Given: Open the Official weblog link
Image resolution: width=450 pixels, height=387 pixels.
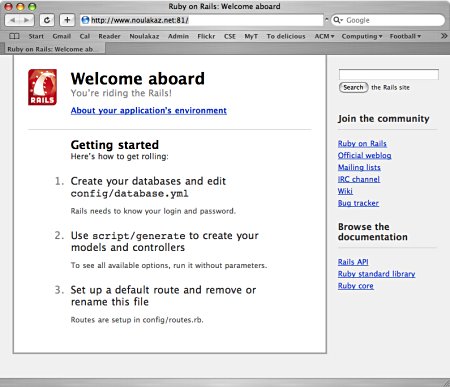Looking at the screenshot, I should (x=365, y=156).
